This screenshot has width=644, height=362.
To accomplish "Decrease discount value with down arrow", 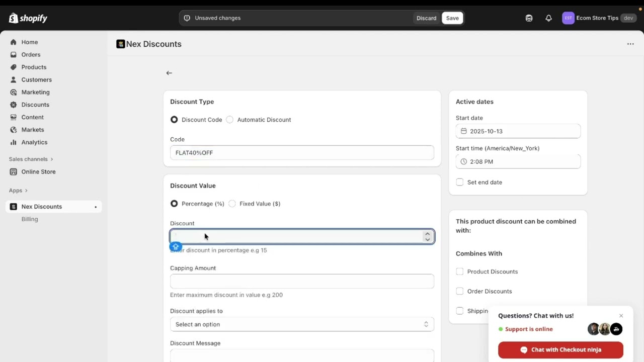I will click(x=428, y=240).
